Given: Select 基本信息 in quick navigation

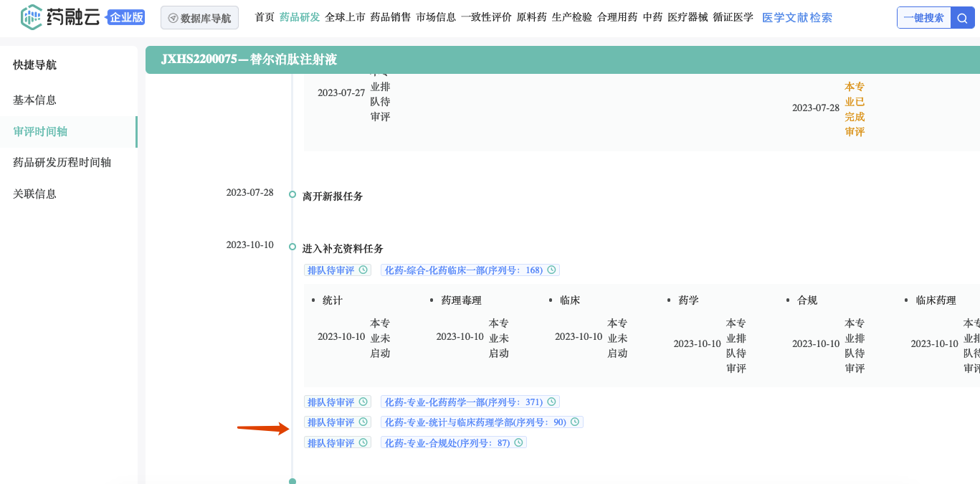Looking at the screenshot, I should pos(34,100).
